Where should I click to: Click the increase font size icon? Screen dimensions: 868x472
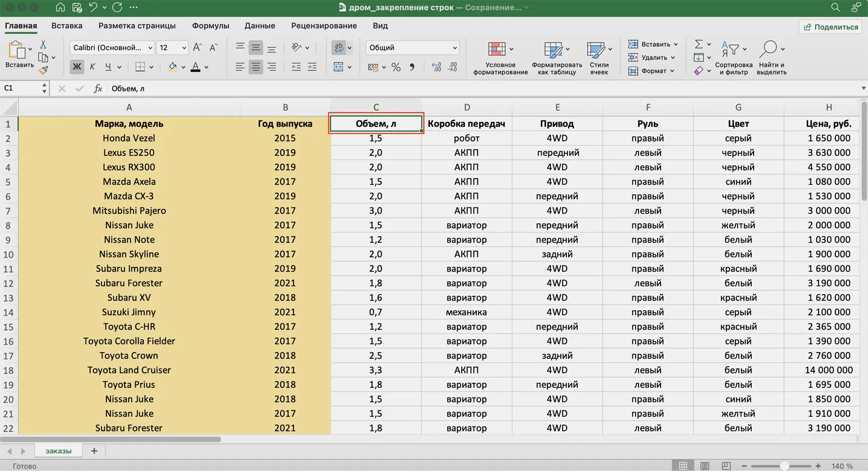coord(197,48)
